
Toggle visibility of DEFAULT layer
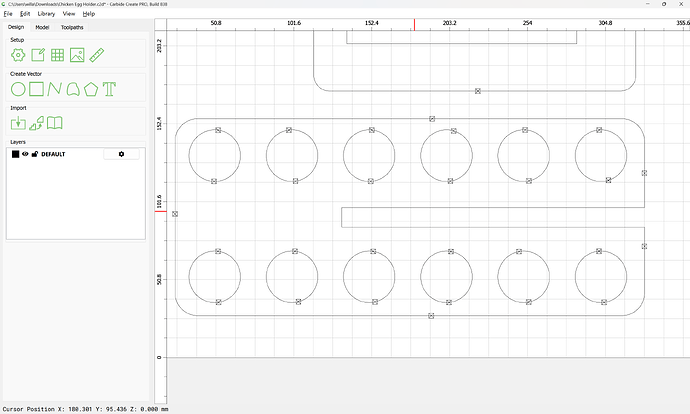pyautogui.click(x=26, y=154)
